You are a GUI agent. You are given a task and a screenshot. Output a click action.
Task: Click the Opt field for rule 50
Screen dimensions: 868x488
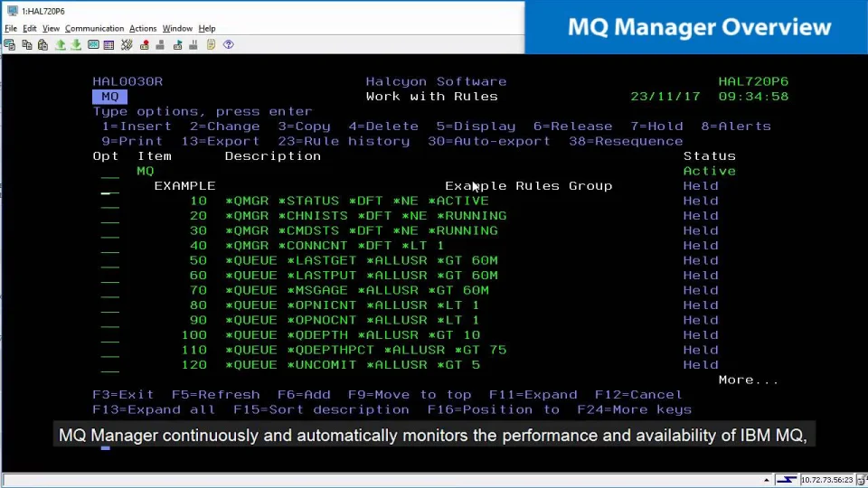[110, 262]
